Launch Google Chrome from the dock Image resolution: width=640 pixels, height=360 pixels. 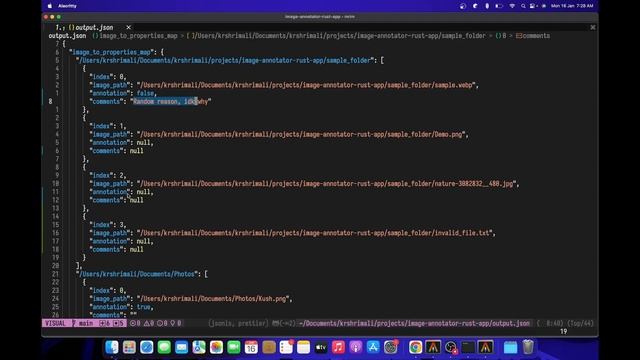415,347
